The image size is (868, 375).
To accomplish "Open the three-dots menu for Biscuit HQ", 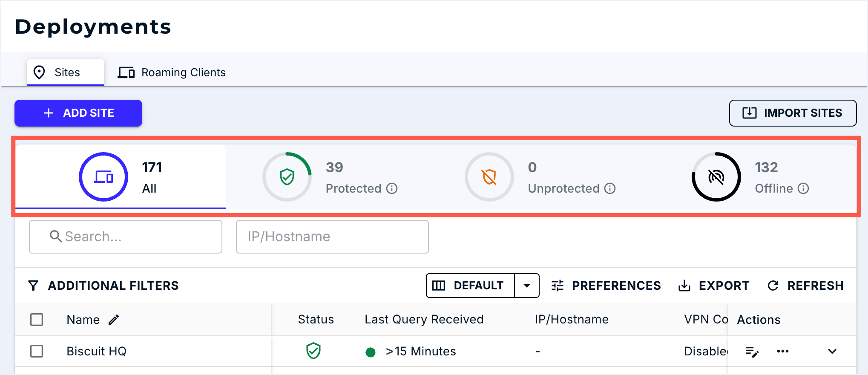I will tap(783, 351).
